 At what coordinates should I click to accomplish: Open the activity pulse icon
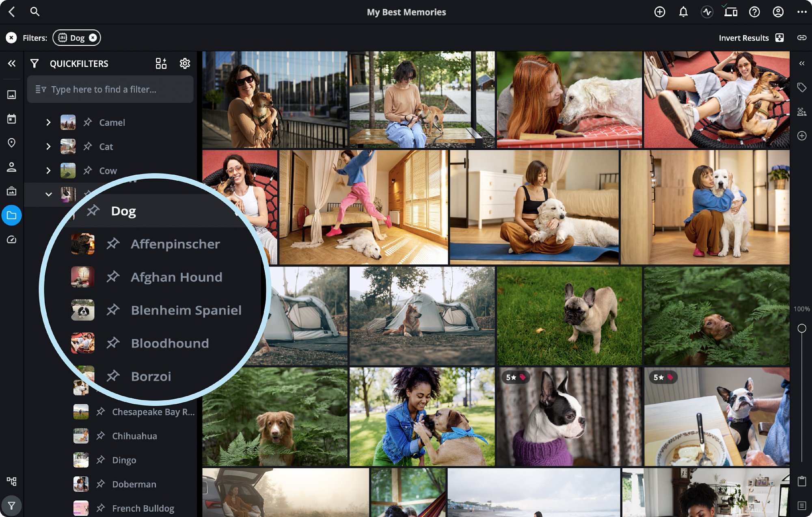[707, 12]
